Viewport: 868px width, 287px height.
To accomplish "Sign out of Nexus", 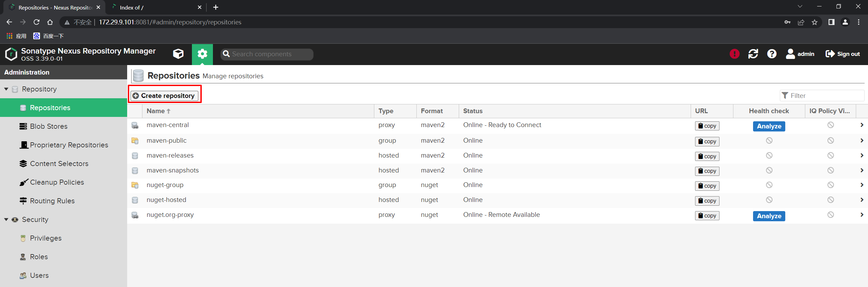I will [x=843, y=54].
